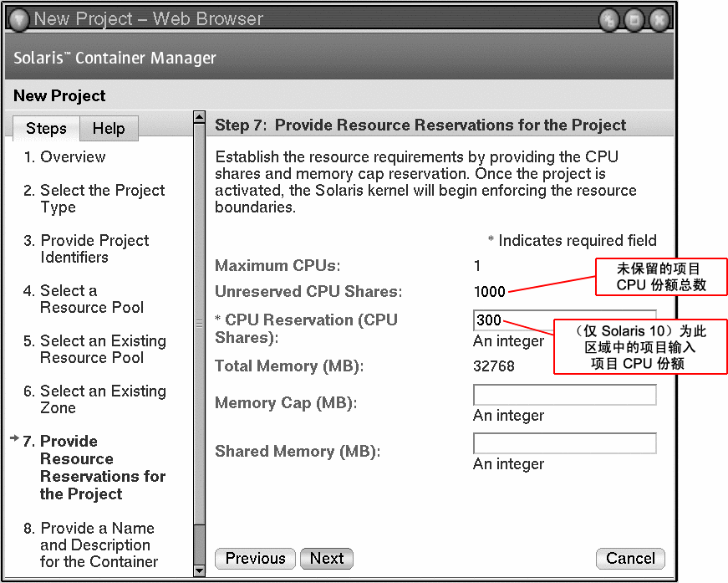Viewport: 728px width, 583px height.
Task: Select step 7 Provide Resource Reservations
Action: (94, 468)
